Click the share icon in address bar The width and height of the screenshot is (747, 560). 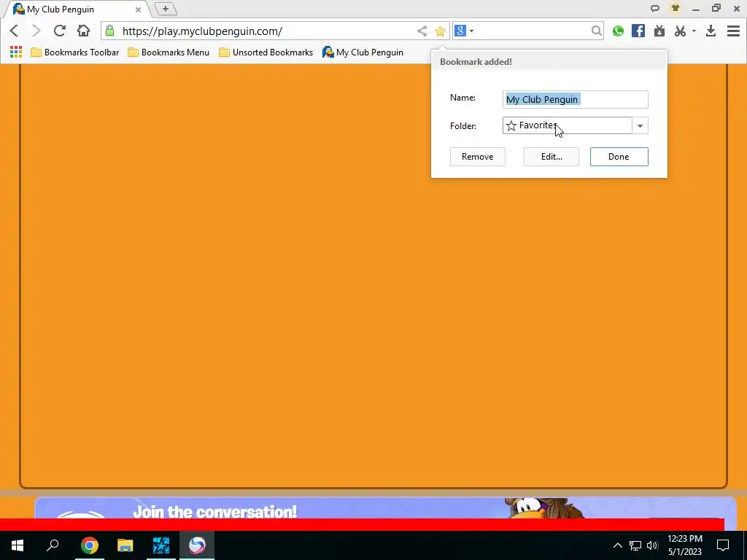point(422,31)
